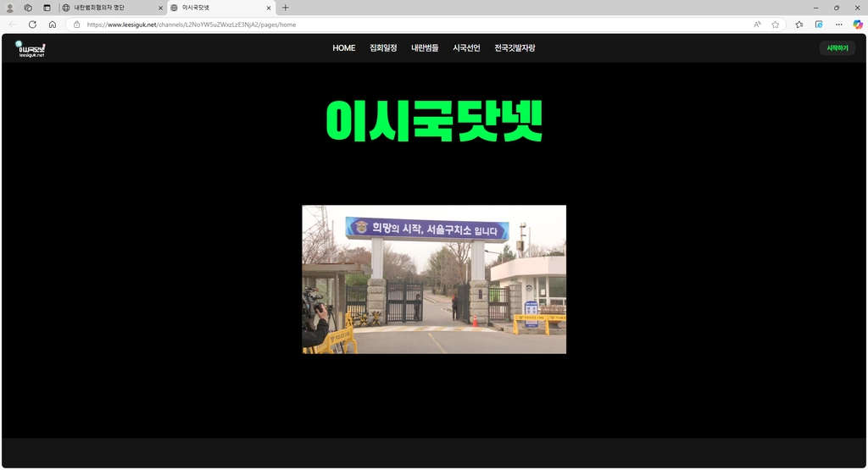Image resolution: width=868 pixels, height=470 pixels.
Task: Open the workspaces icon in title bar
Action: point(28,8)
